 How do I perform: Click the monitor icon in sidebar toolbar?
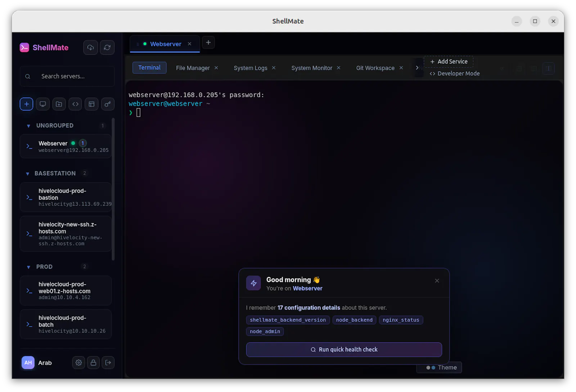coord(42,104)
